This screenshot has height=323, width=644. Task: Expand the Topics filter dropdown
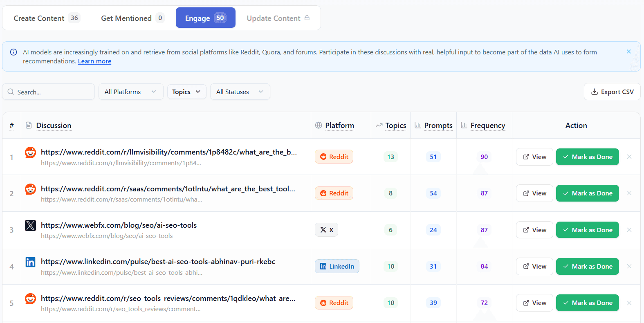[x=186, y=92]
